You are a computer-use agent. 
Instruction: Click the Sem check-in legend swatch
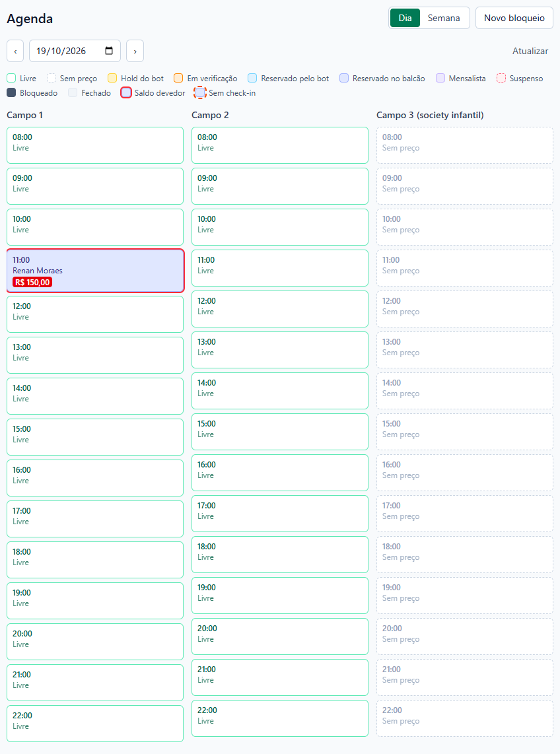[200, 93]
